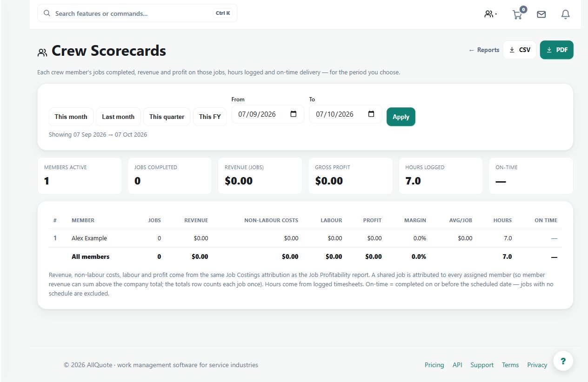Image resolution: width=588 pixels, height=382 pixels.
Task: Click the LABOUR column header
Action: pyautogui.click(x=331, y=220)
